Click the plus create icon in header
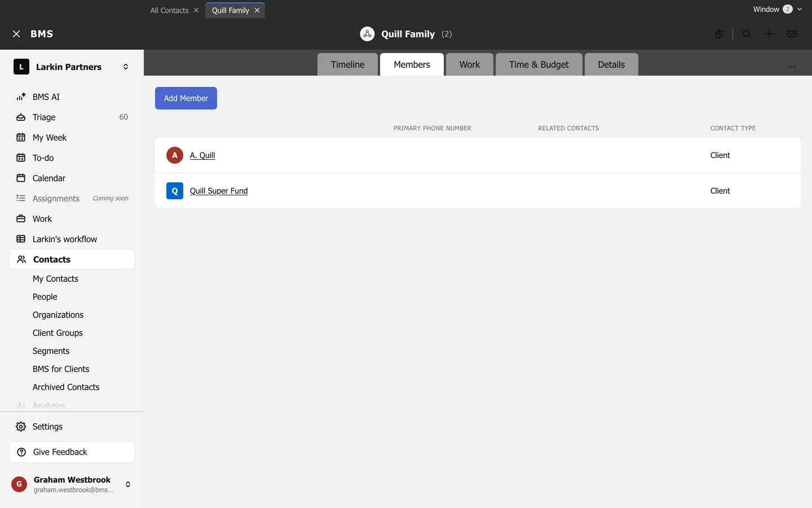The height and width of the screenshot is (508, 812). pyautogui.click(x=769, y=34)
